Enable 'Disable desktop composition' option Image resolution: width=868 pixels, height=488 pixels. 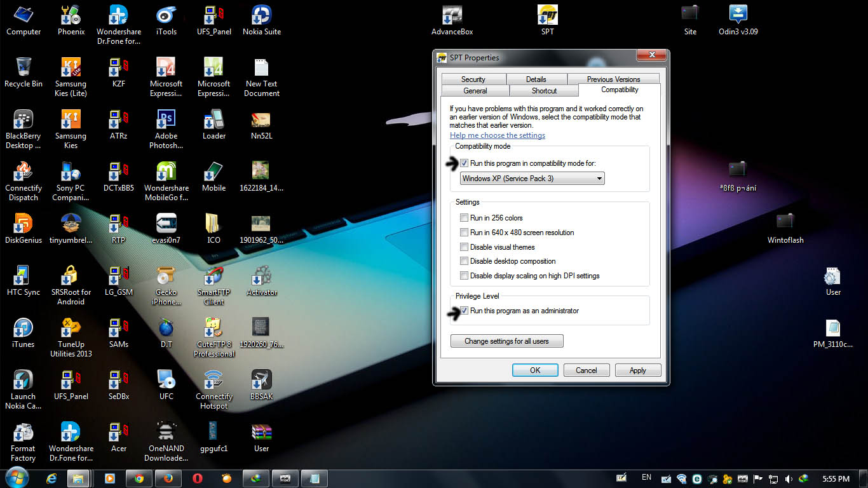tap(465, 261)
